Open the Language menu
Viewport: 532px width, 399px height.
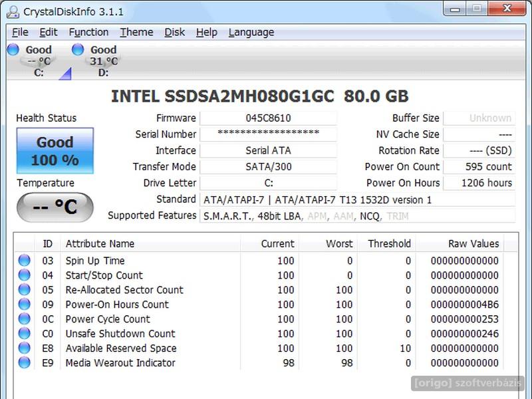click(x=251, y=32)
